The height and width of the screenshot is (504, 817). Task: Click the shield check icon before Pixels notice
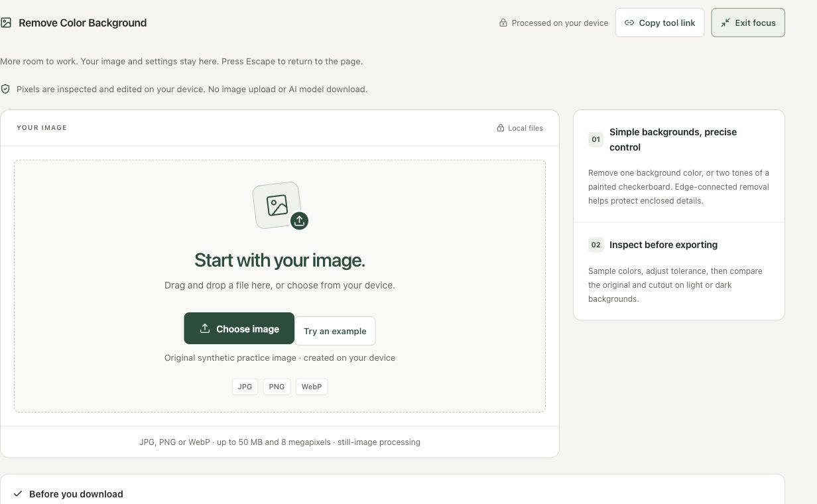(5, 89)
